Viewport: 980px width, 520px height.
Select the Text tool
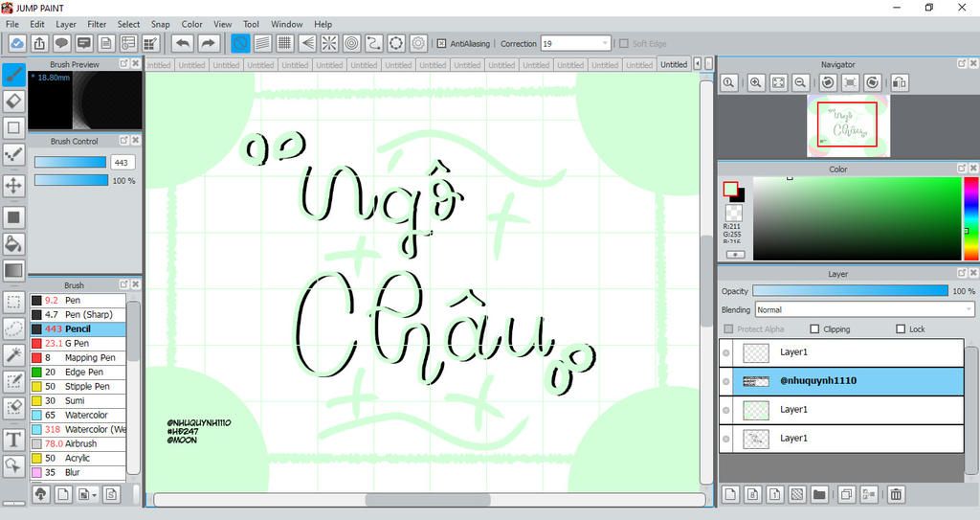coord(13,440)
